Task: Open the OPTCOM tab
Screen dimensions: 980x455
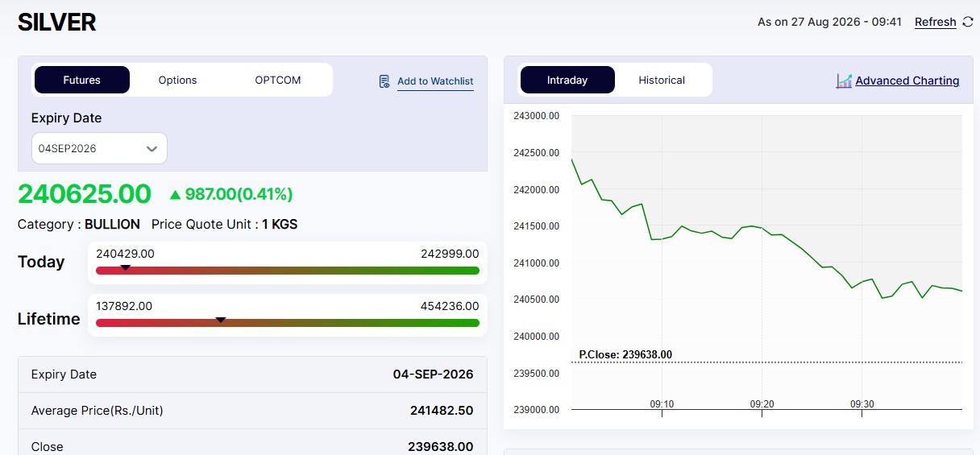Action: 278,80
